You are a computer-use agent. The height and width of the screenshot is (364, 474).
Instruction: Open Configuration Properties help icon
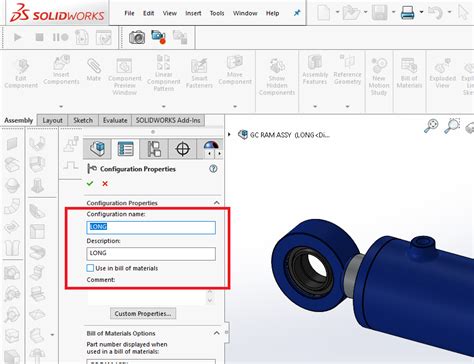pos(213,169)
